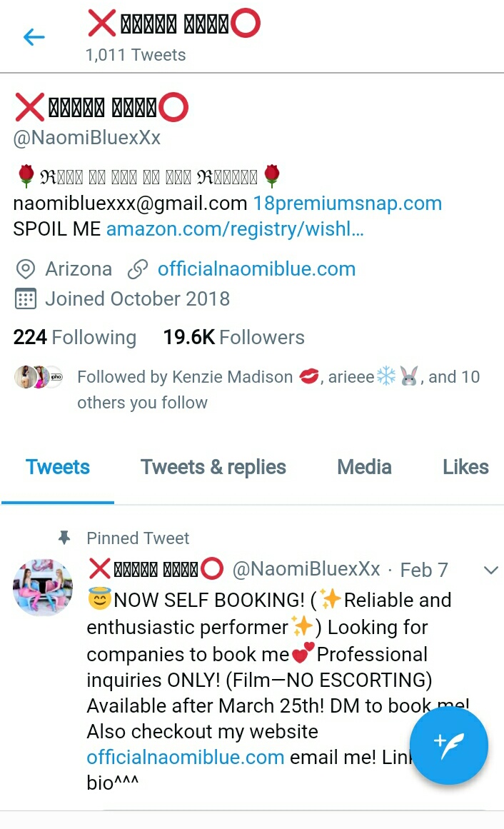Tap the compose tweet floating button
The height and width of the screenshot is (829, 504).
coord(449,745)
